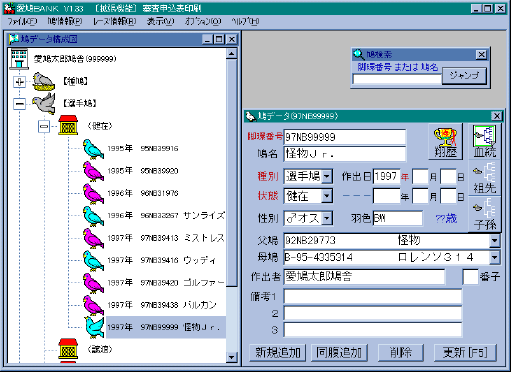
Task: Click the magenta bird icon for 96NB31976
Action: [93, 193]
